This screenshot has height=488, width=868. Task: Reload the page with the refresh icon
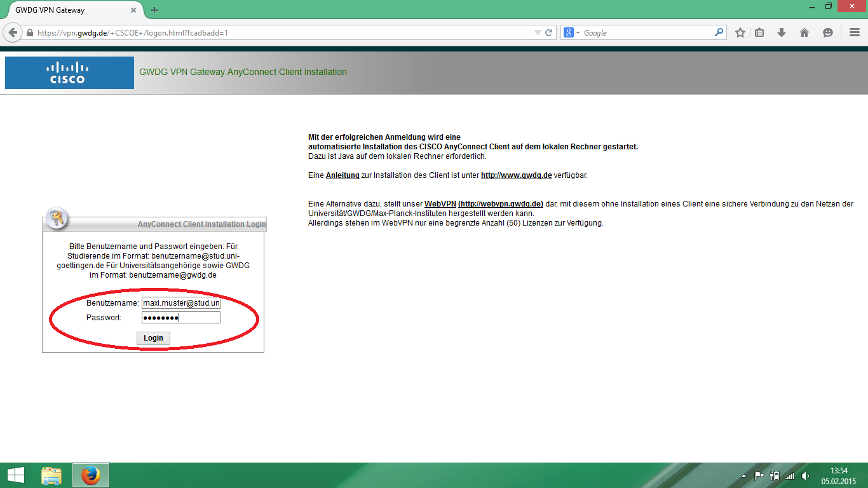(549, 32)
